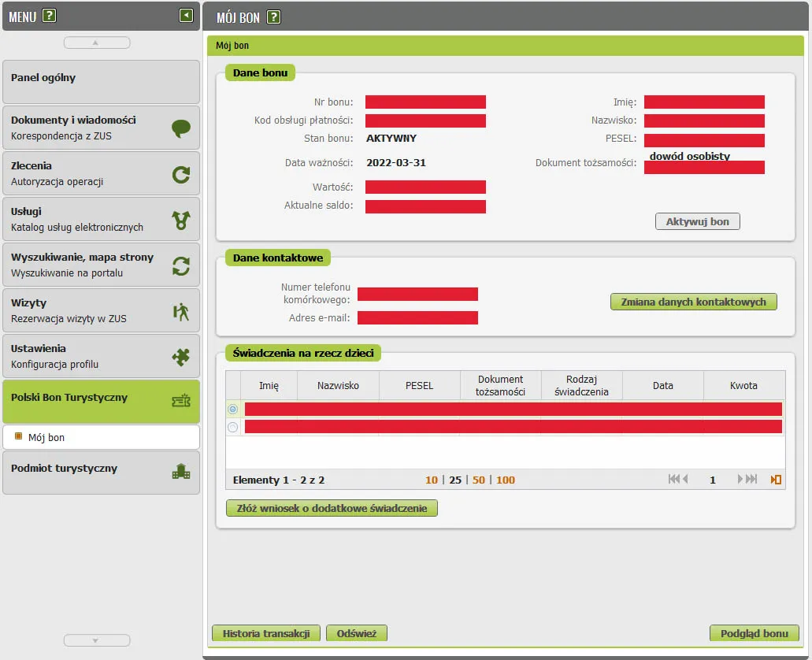Select the Mój bon submenu entry

click(101, 437)
